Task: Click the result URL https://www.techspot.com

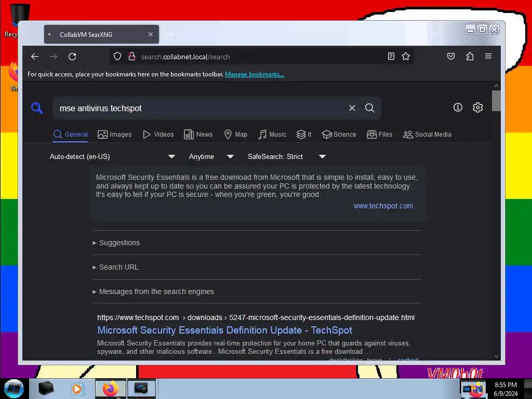Action: tap(138, 317)
